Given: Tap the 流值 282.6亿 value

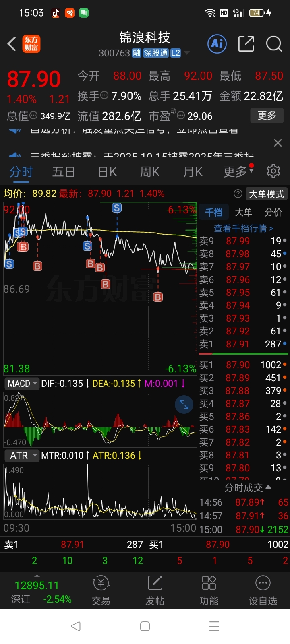Looking at the screenshot, I should click(x=122, y=116).
